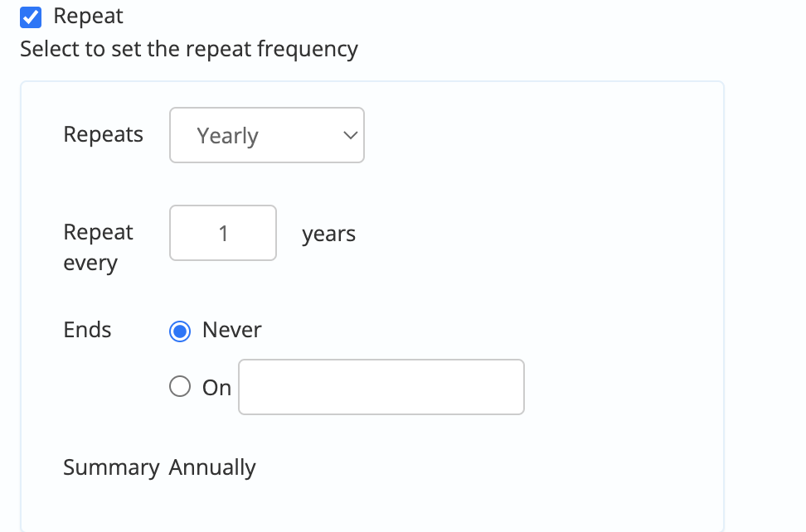806x532 pixels.
Task: Click the Repeats field label
Action: pos(103,134)
